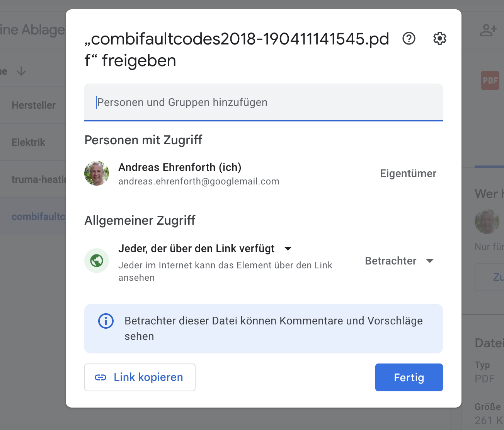504x430 pixels.
Task: Click the add-person share icon
Action: point(488,30)
